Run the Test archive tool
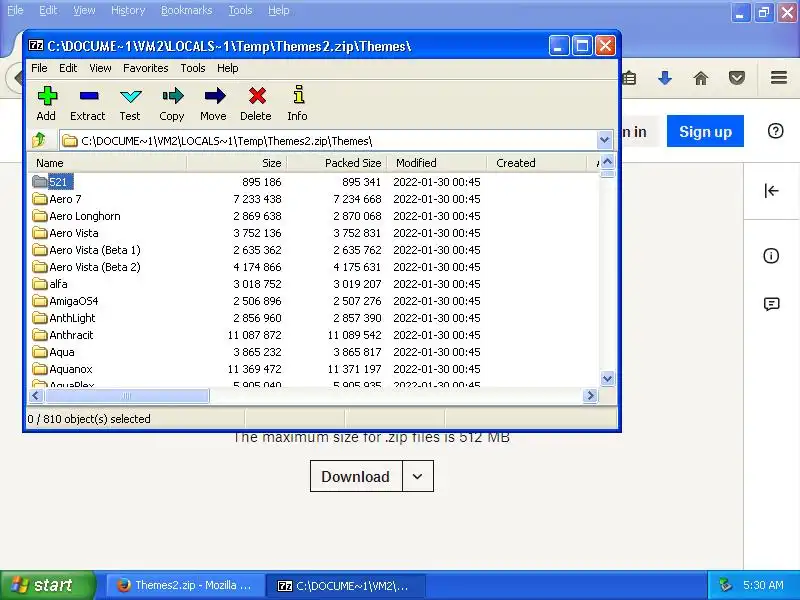Viewport: 800px width, 600px height. (x=131, y=96)
